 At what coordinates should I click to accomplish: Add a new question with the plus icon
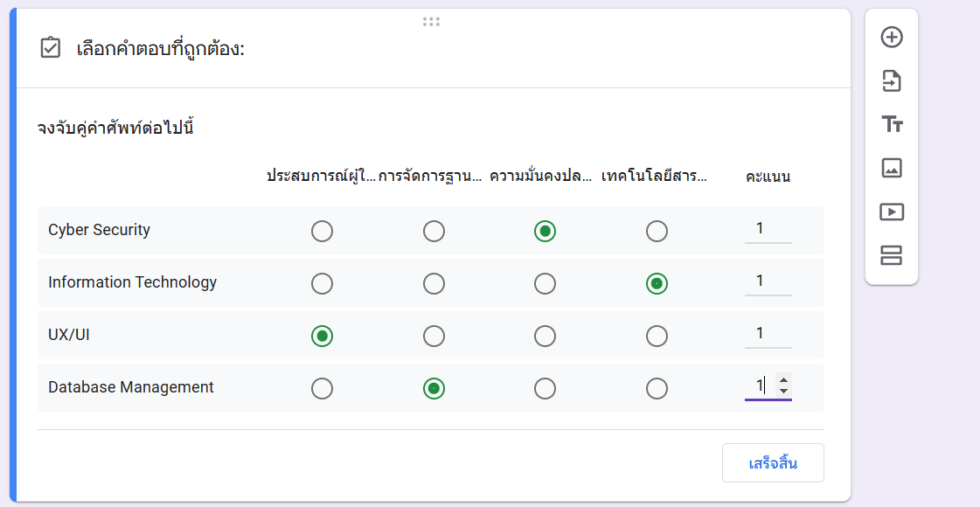pyautogui.click(x=893, y=37)
